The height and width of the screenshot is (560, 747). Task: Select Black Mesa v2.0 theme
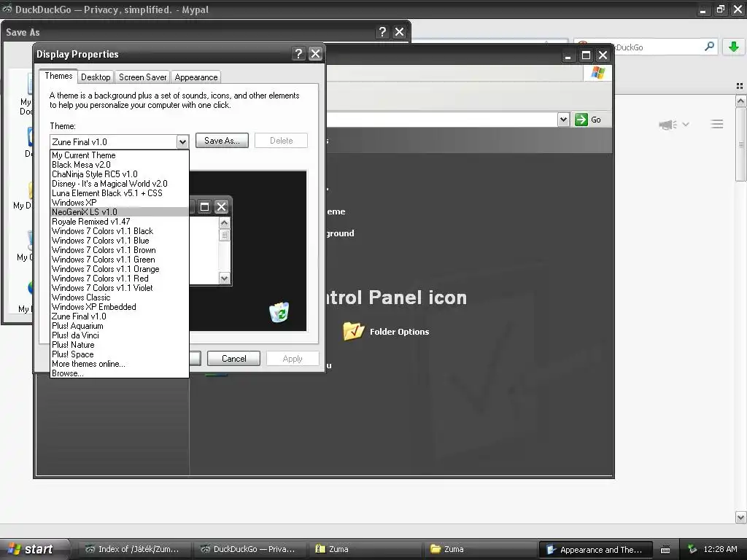119,165
